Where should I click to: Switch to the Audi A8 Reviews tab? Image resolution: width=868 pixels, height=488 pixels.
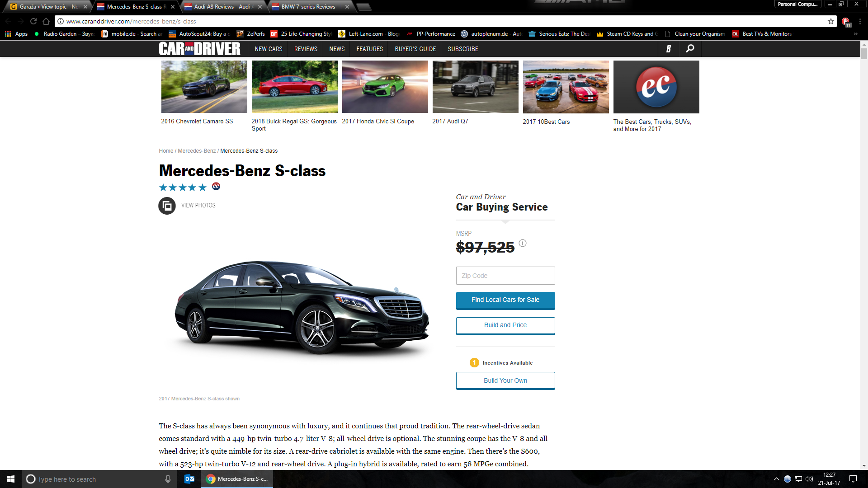(222, 7)
